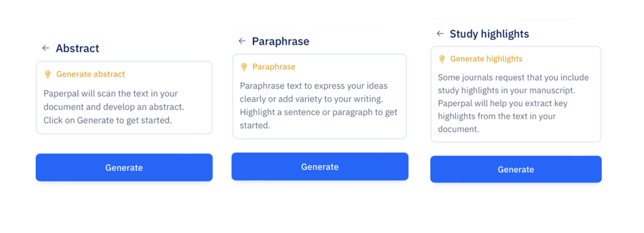Click the orange Paraphrase tip label
This screenshot has width=644, height=233.
(x=274, y=67)
